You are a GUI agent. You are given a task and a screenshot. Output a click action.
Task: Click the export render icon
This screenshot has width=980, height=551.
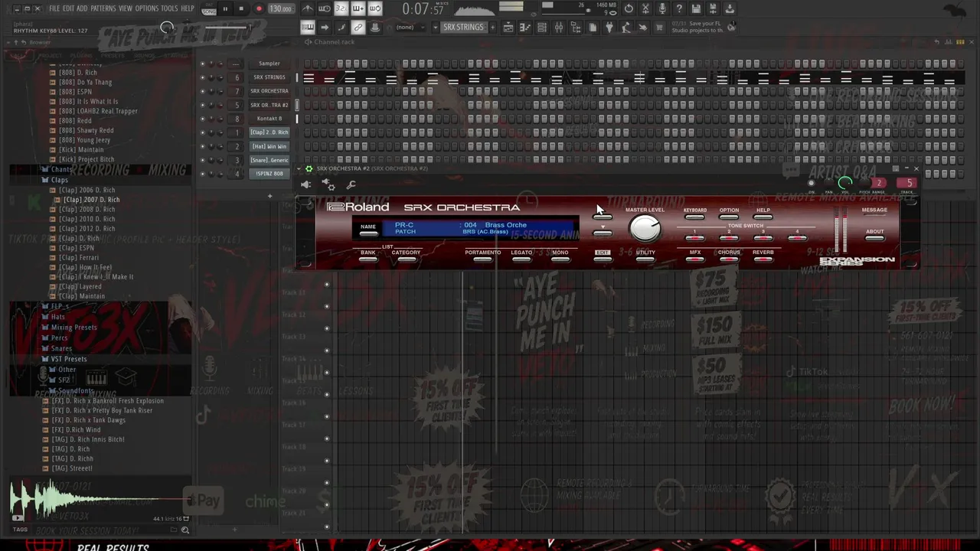[x=730, y=8]
